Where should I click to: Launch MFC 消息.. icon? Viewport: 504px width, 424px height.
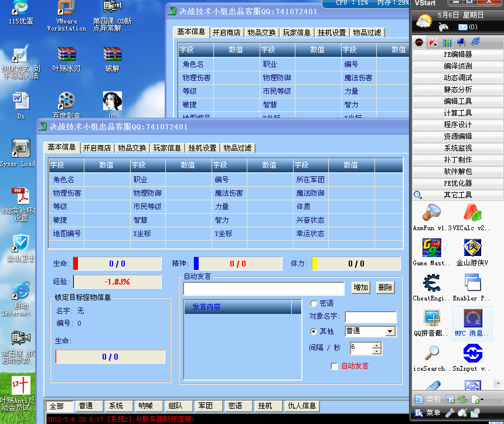[x=472, y=318]
